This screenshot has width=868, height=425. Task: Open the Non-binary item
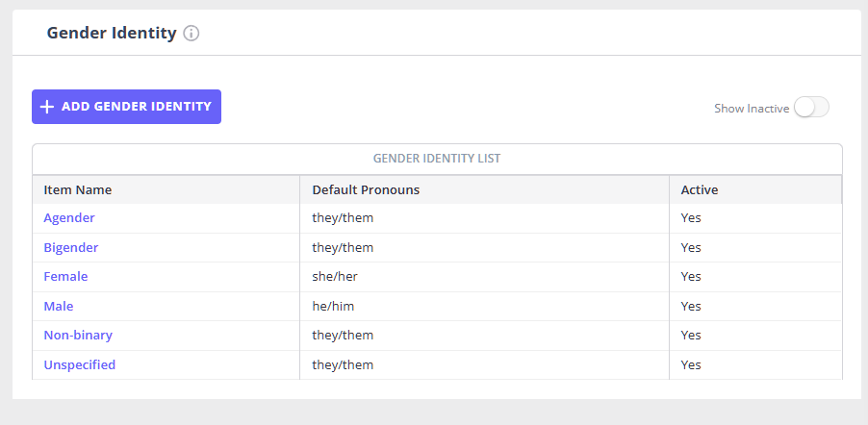78,336
